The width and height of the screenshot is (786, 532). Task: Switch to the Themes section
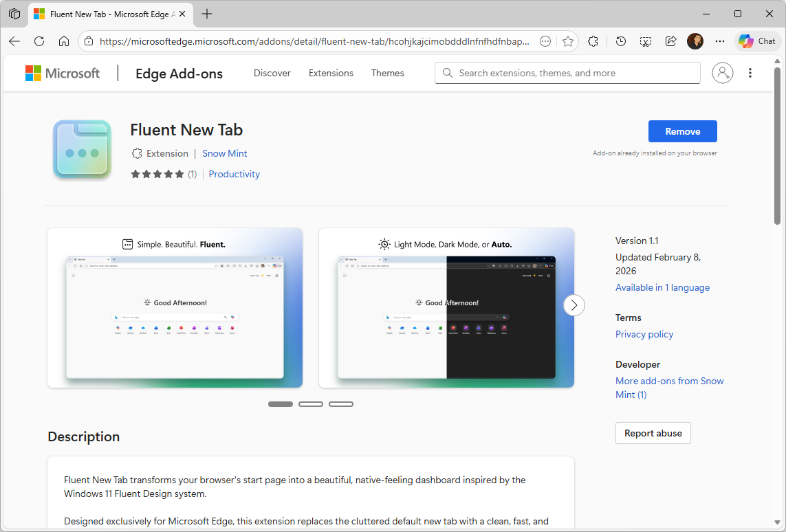[x=387, y=73]
